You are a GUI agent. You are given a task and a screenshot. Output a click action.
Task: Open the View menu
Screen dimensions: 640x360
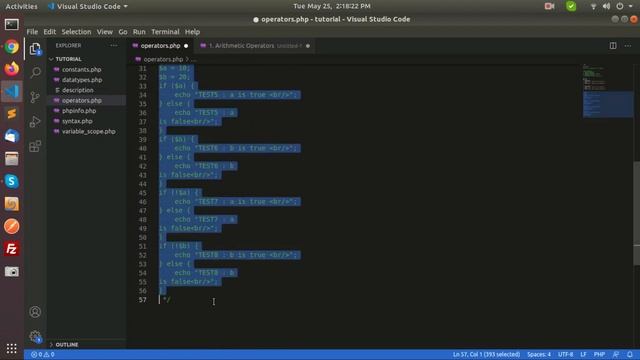coord(104,32)
